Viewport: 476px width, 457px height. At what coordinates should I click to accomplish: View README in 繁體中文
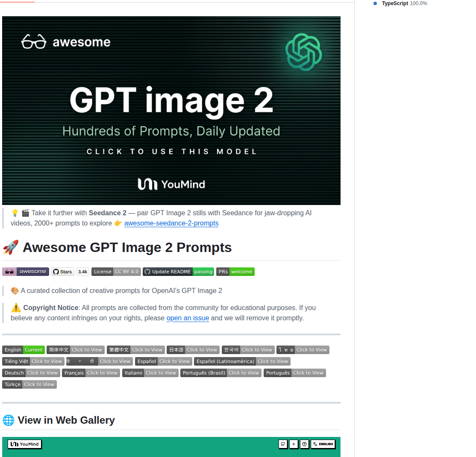tap(136, 350)
